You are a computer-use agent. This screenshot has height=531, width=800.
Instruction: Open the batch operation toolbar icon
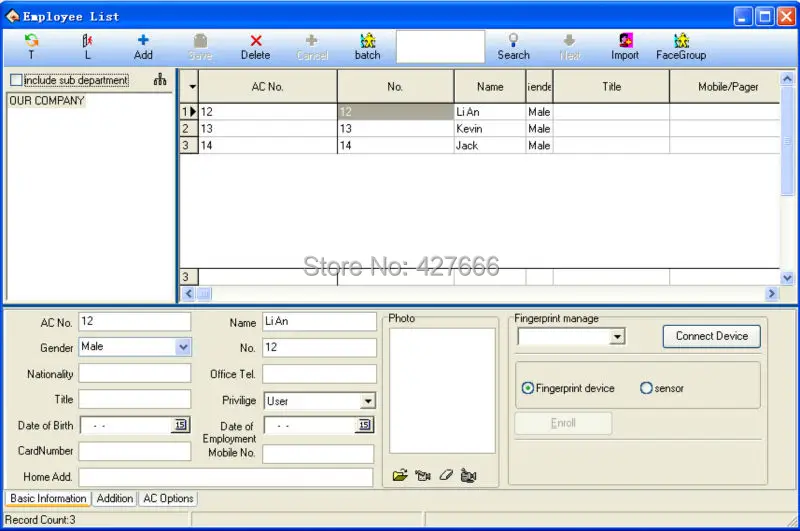pos(367,40)
